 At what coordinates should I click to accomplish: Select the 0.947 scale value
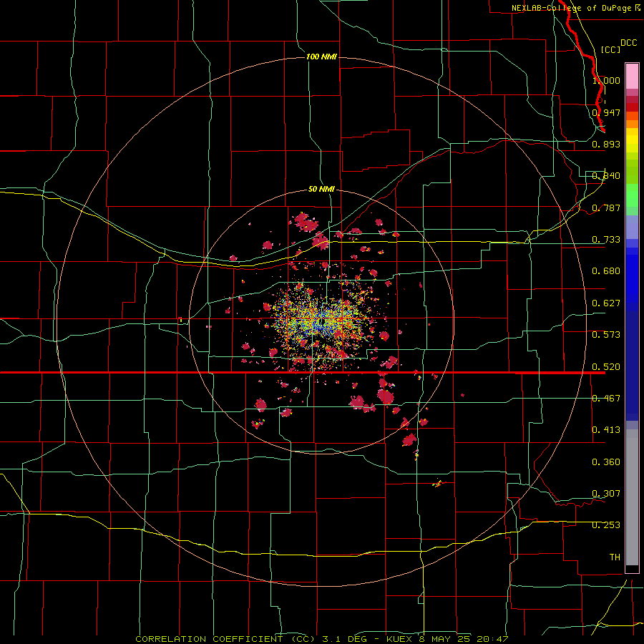click(x=606, y=112)
